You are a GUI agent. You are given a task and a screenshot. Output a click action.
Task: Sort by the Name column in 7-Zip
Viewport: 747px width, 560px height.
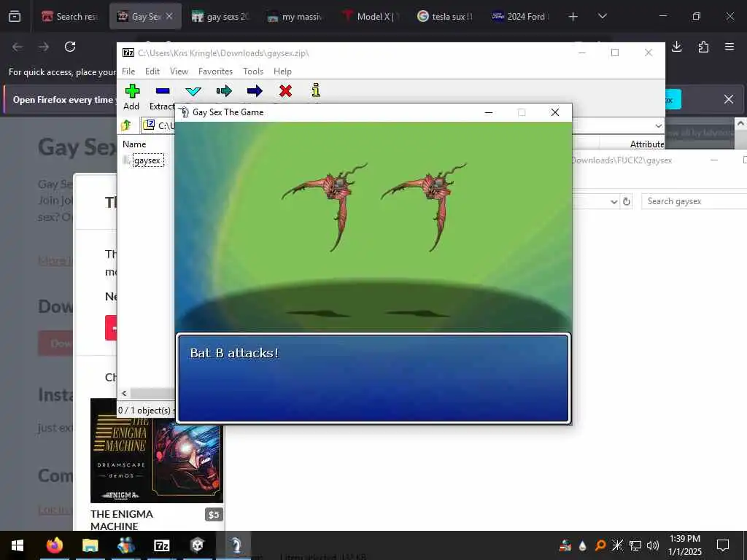coord(134,144)
